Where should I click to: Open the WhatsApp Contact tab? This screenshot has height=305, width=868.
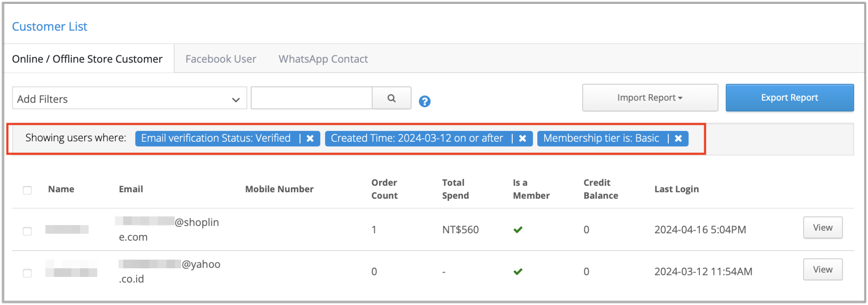pos(323,59)
